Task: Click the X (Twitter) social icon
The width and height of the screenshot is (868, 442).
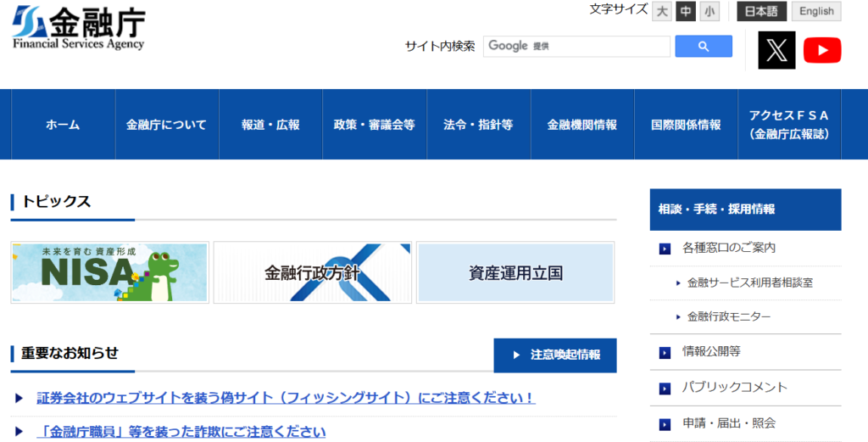Action: coord(776,50)
